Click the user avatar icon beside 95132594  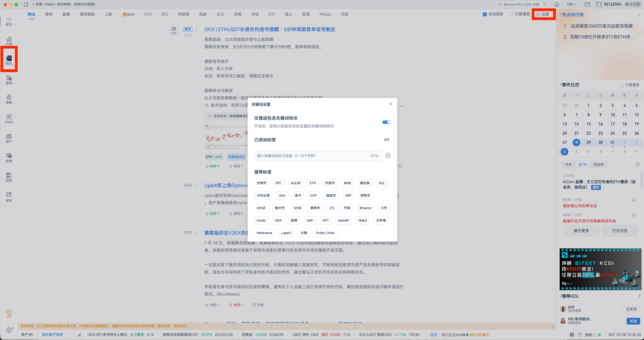[x=599, y=4]
